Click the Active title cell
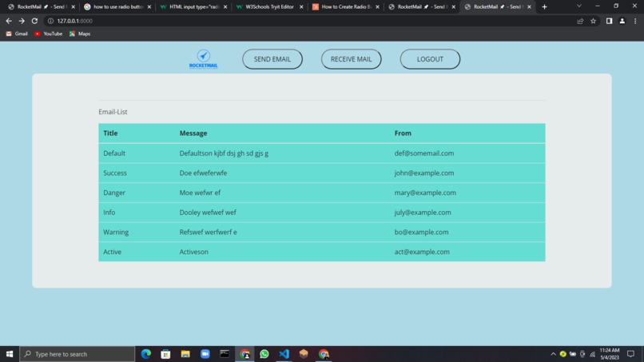 point(112,252)
